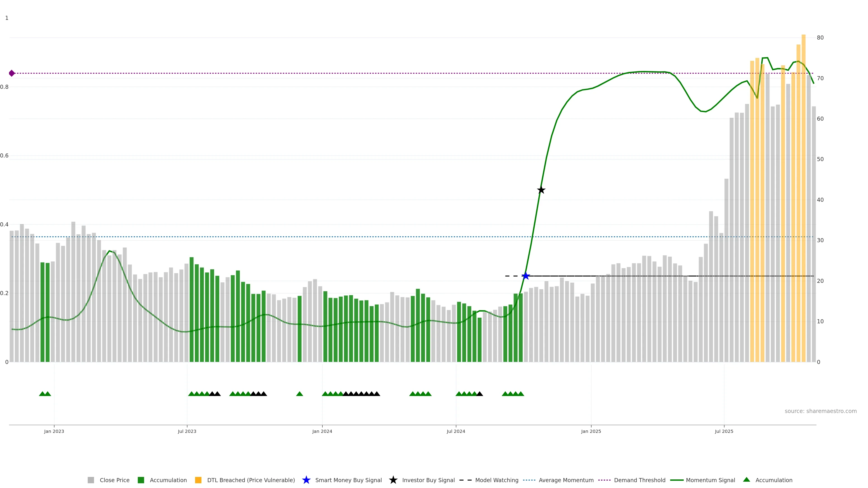Viewport: 868px width, 488px height.
Task: Click the black Investor Buy Signal star on chart
Action: (541, 190)
